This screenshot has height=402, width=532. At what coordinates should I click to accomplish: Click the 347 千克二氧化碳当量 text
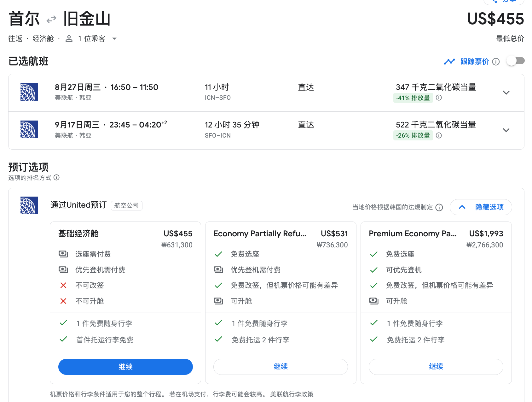coord(436,87)
